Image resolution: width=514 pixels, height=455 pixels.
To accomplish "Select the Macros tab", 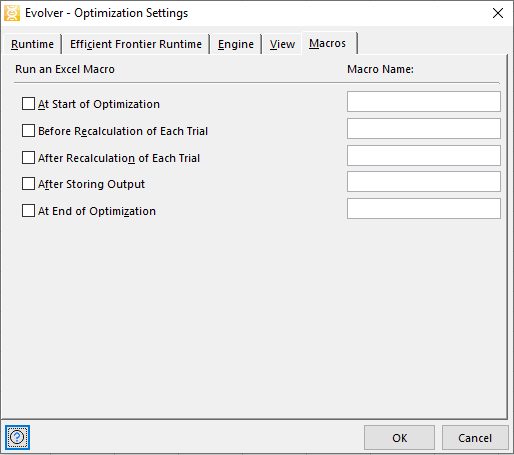I will pos(328,43).
